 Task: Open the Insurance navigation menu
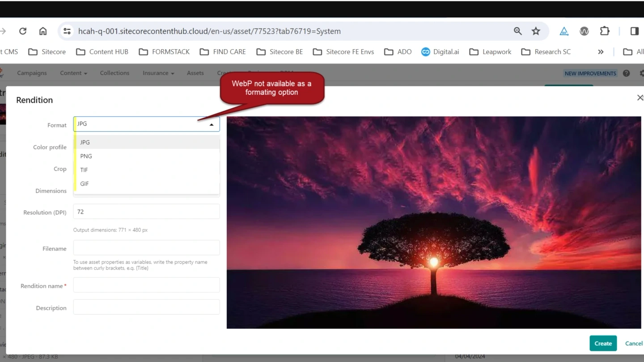[158, 73]
